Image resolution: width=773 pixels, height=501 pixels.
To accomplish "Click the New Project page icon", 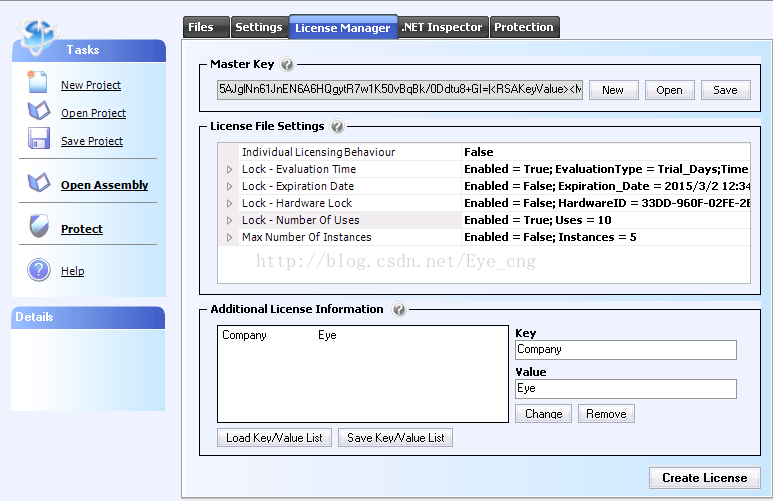I will click(37, 82).
